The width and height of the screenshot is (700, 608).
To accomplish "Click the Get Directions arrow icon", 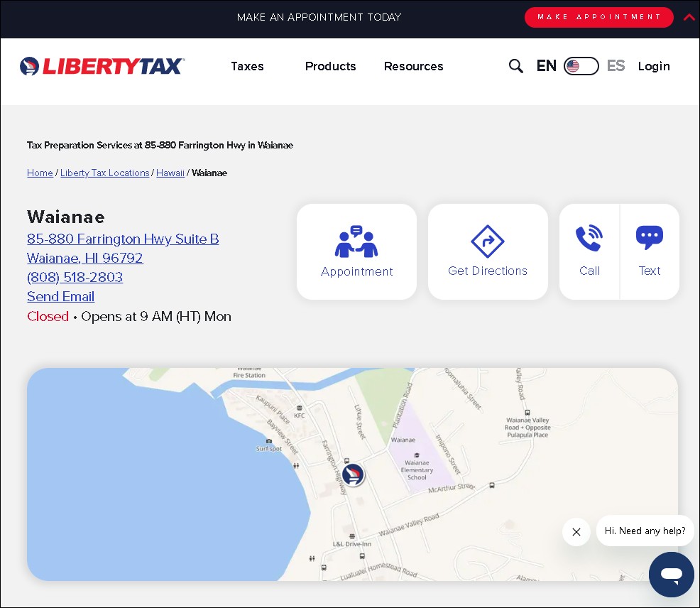I will click(488, 241).
